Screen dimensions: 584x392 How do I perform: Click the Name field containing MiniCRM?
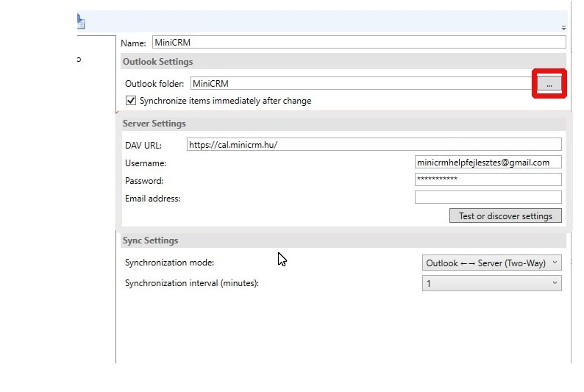359,43
